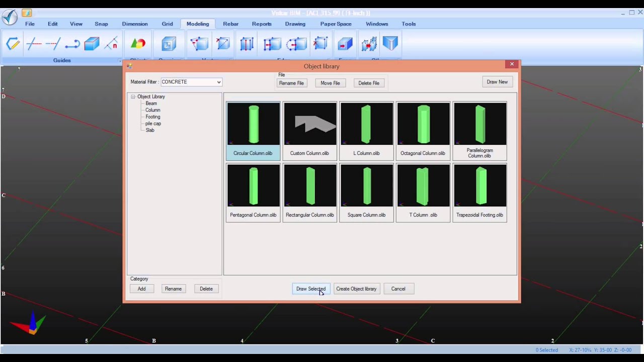Open the Drawing tab

pos(295,24)
